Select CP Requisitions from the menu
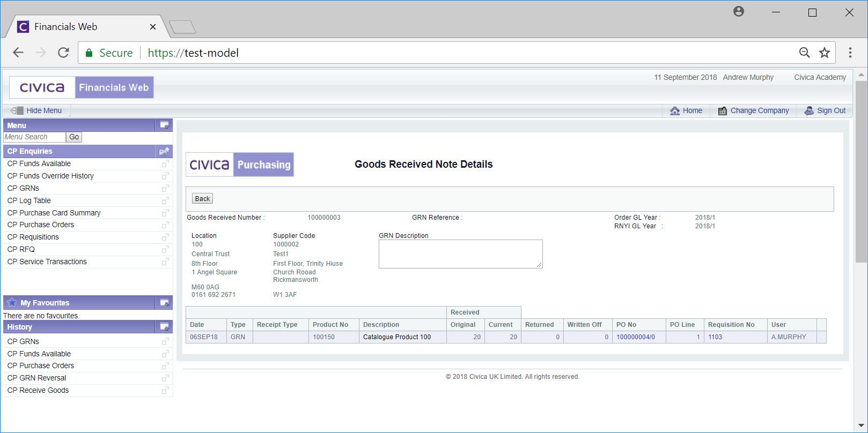This screenshot has width=868, height=433. [33, 237]
